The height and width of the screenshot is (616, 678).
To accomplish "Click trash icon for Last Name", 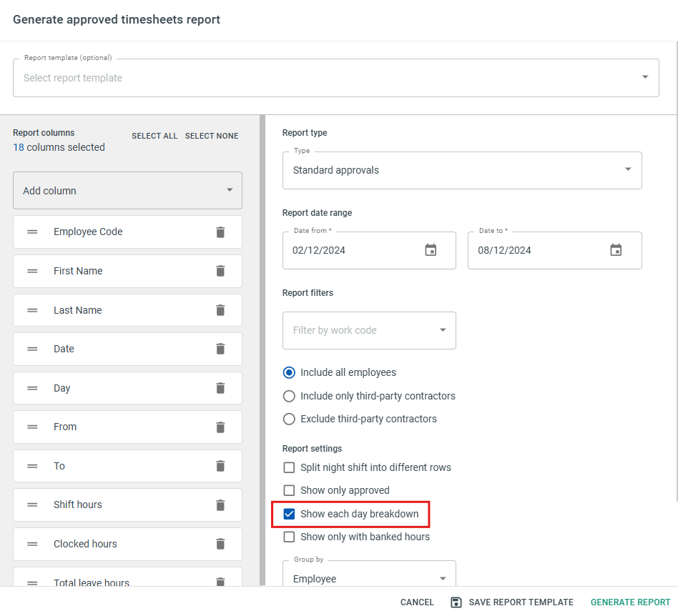I will click(220, 310).
